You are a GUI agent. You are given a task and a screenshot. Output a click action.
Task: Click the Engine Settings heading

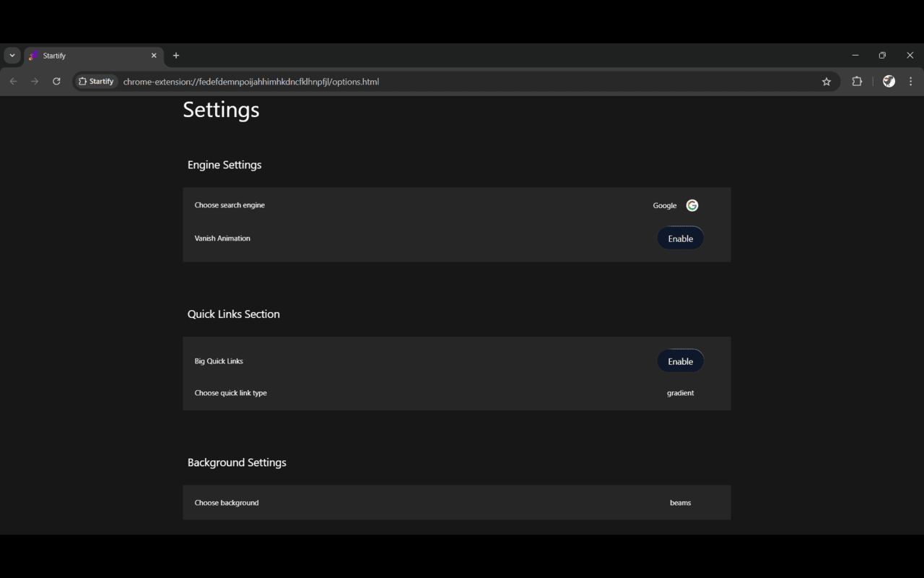pyautogui.click(x=225, y=165)
